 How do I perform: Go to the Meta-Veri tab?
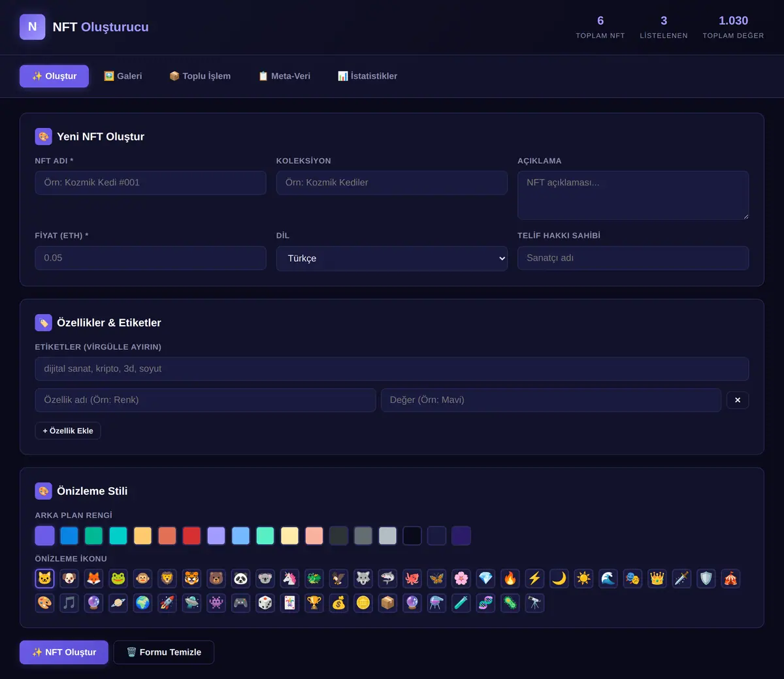coord(284,76)
